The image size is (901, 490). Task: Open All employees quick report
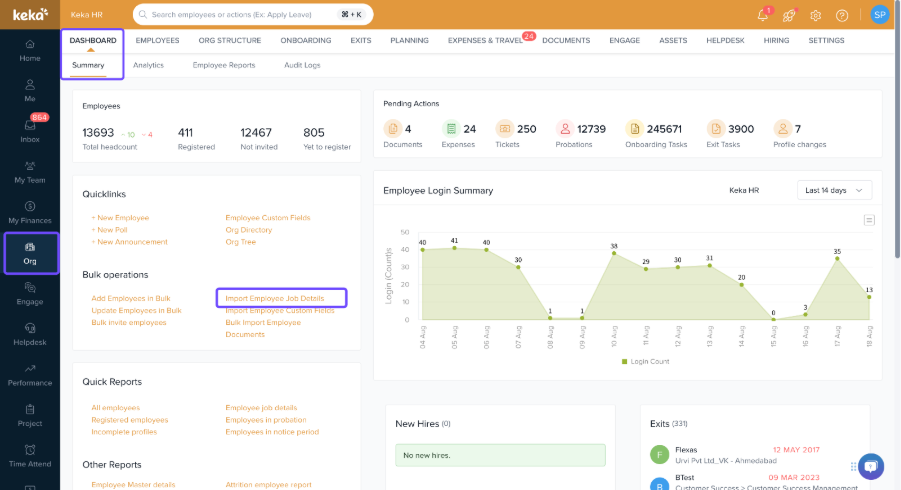pyautogui.click(x=115, y=408)
